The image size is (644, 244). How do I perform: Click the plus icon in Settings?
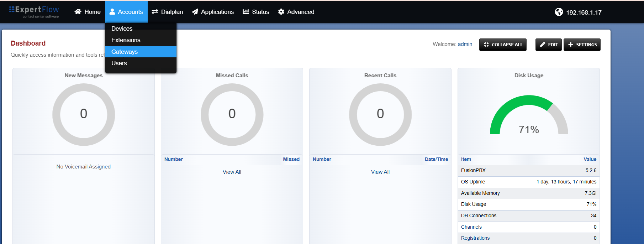pyautogui.click(x=571, y=45)
